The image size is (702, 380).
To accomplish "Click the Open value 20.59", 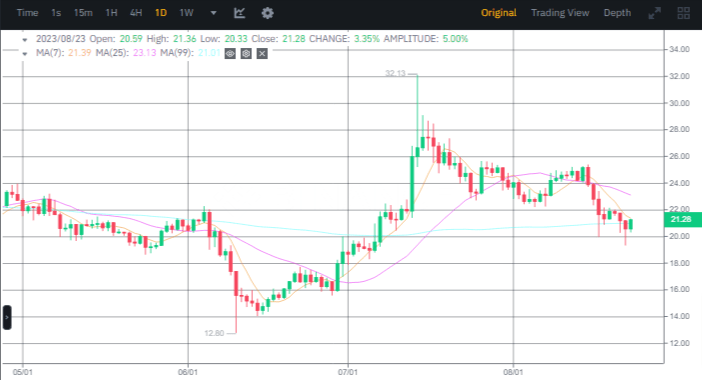I will tap(131, 39).
